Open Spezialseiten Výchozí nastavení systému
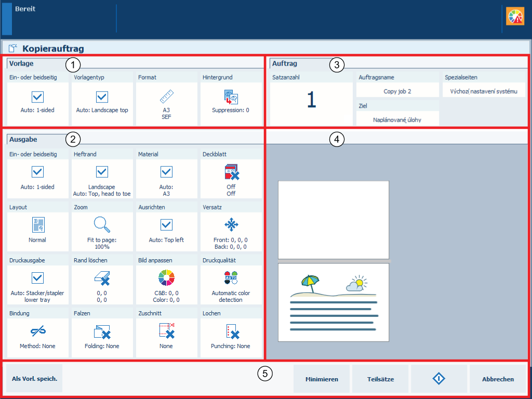Viewport: 532px width, 399px height. click(484, 91)
